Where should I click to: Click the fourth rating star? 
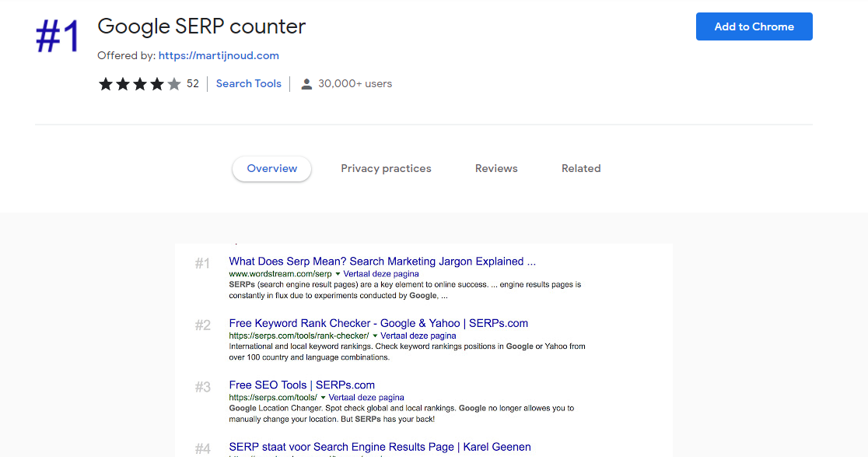[157, 83]
